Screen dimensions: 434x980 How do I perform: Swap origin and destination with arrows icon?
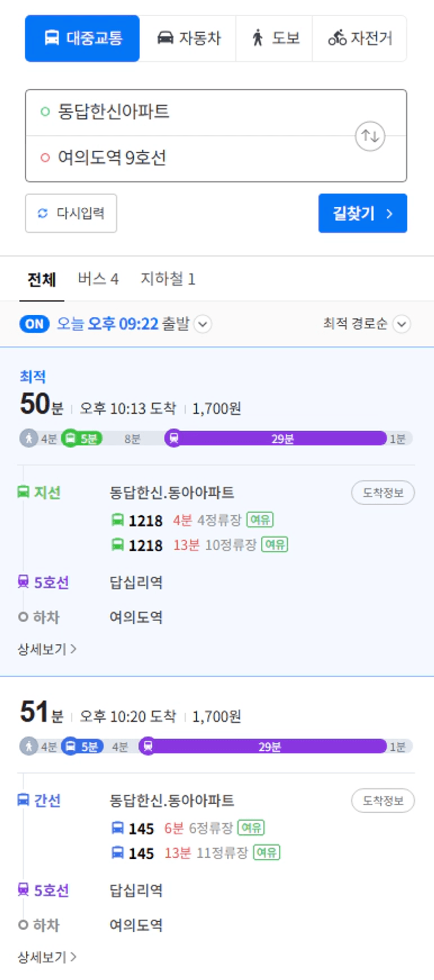[370, 136]
